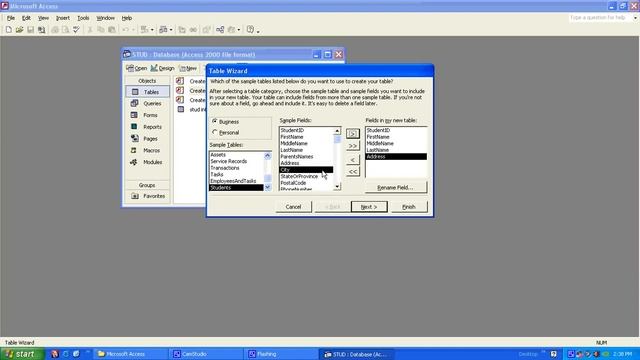Image resolution: width=640 pixels, height=360 pixels.
Task: Click the Analyze toolbar icon
Action: [x=163, y=29]
